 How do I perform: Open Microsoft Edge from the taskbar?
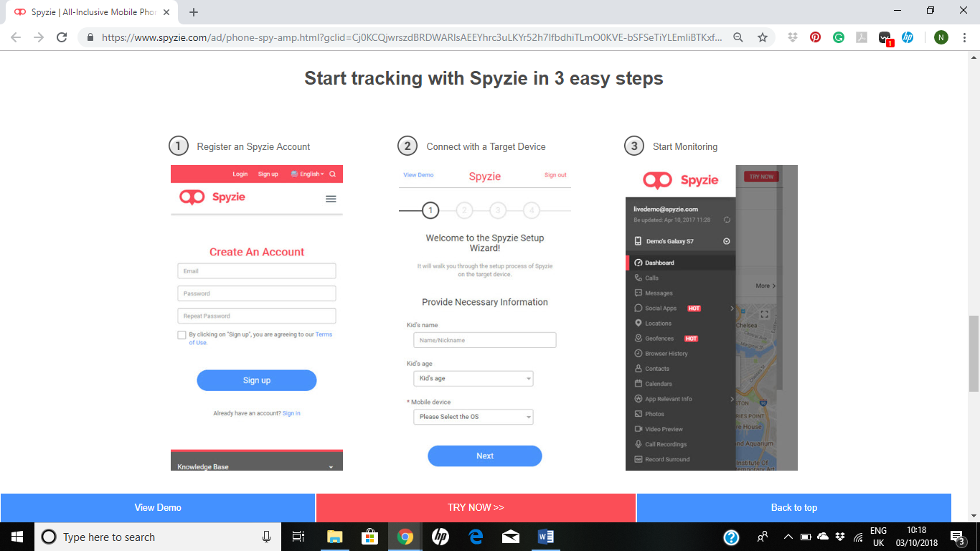point(476,537)
